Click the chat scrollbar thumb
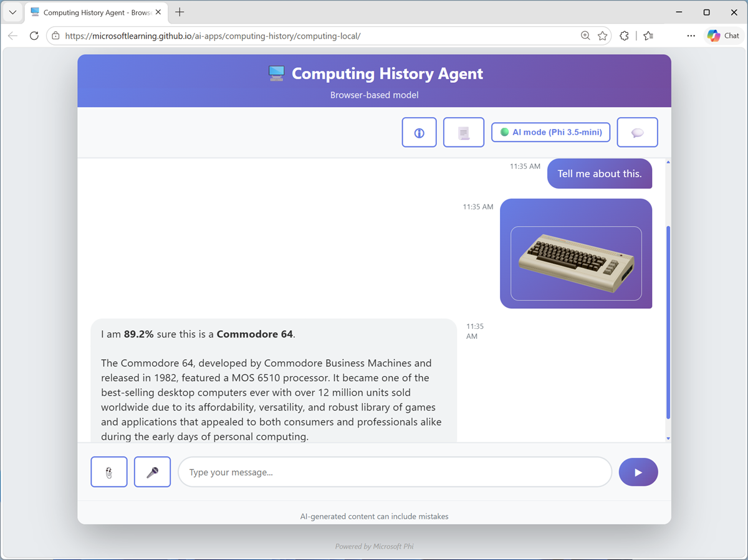Screen dimensions: 748x560 (x=668, y=322)
